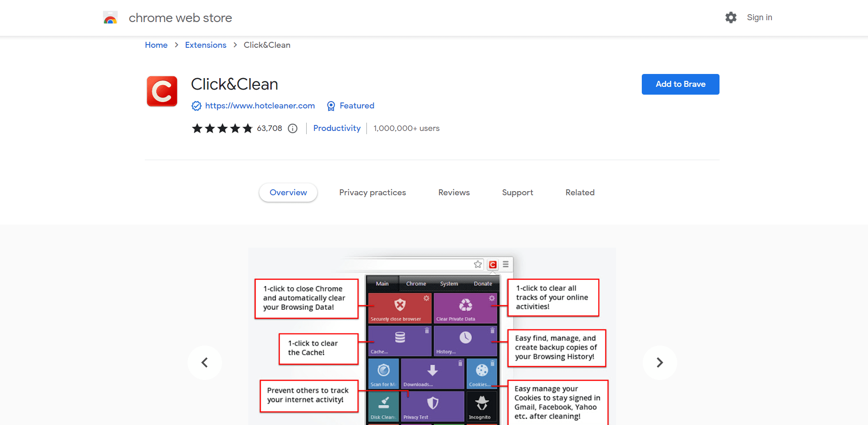Browse the Productivity category
The width and height of the screenshot is (868, 425).
tap(337, 128)
